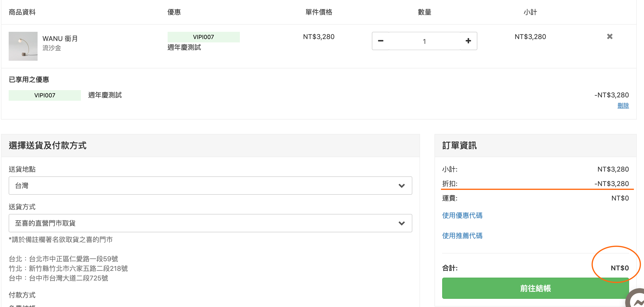
Task: Click 使用優惠代碼 link
Action: pyautogui.click(x=462, y=215)
